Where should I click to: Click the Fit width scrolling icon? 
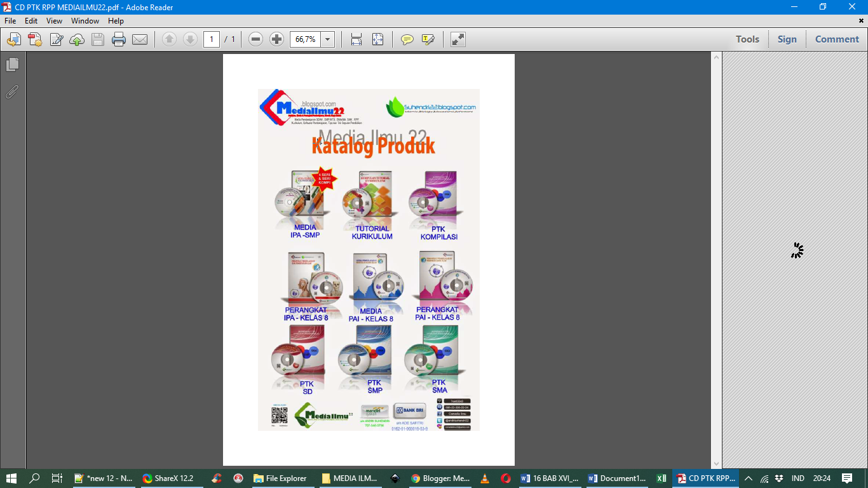(x=356, y=39)
